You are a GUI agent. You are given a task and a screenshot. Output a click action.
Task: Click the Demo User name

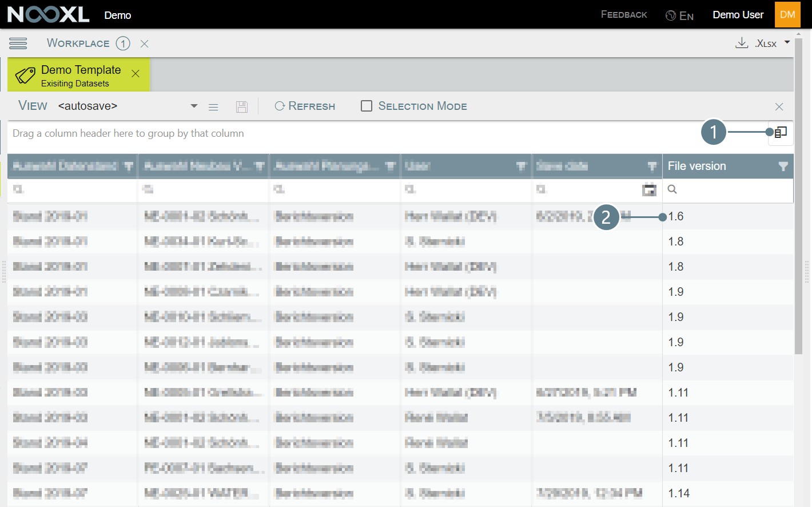click(x=738, y=15)
